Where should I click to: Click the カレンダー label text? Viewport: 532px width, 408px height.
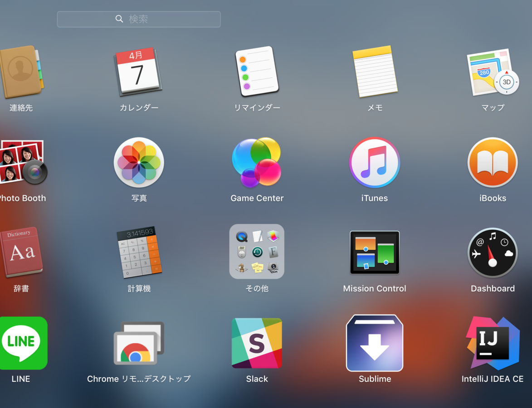pyautogui.click(x=139, y=108)
